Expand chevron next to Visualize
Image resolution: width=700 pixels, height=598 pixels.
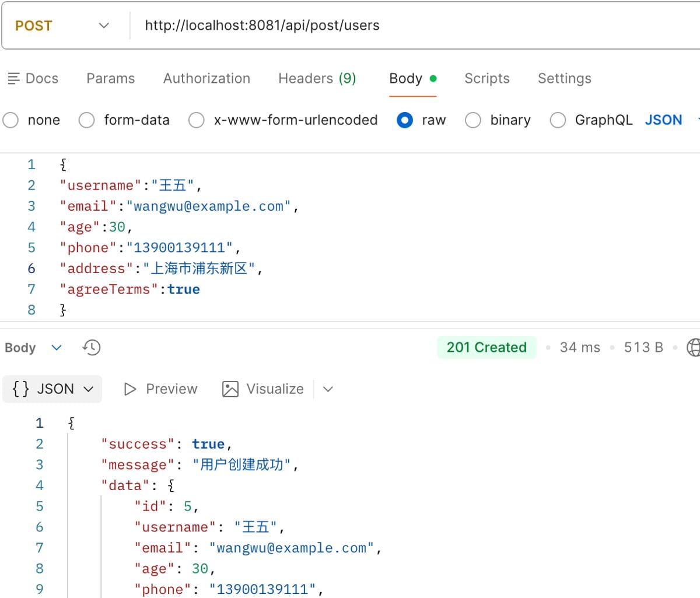tap(328, 389)
